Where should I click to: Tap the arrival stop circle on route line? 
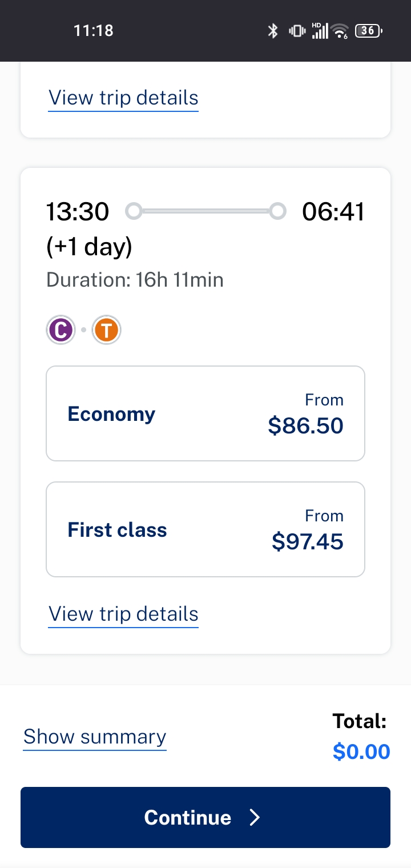[277, 211]
